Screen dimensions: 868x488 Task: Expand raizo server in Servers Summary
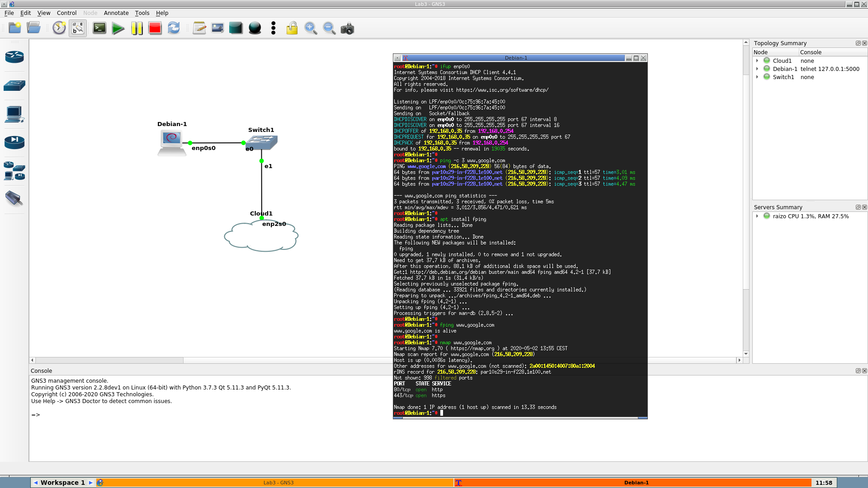(x=757, y=216)
